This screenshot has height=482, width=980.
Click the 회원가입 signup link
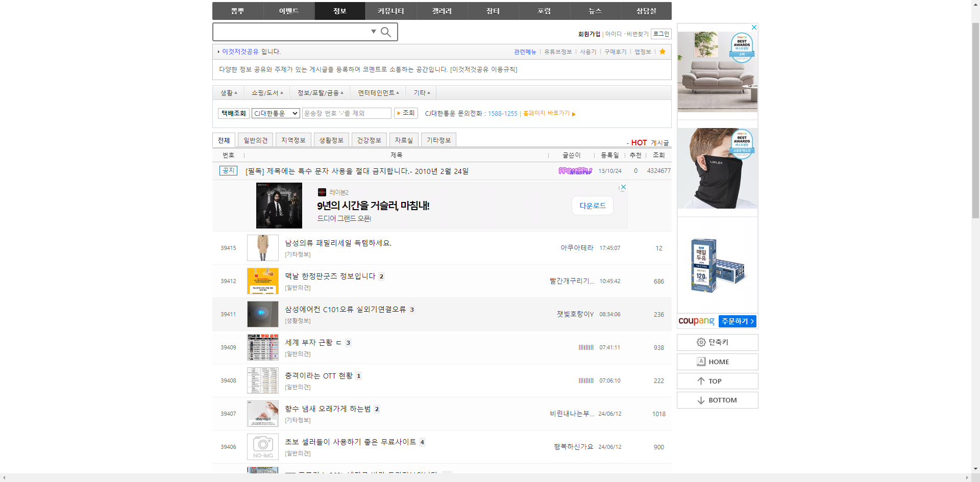(588, 34)
